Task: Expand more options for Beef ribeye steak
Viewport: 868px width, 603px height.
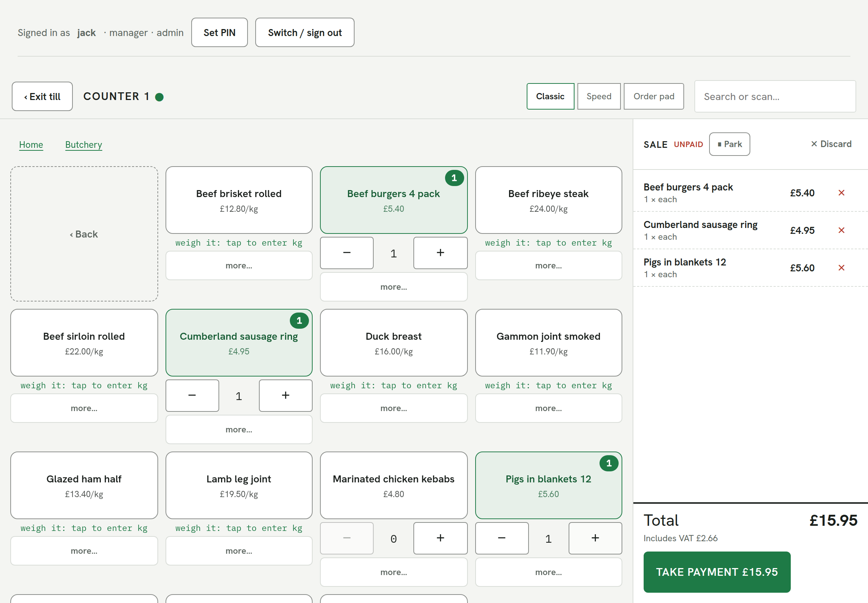Action: point(548,265)
